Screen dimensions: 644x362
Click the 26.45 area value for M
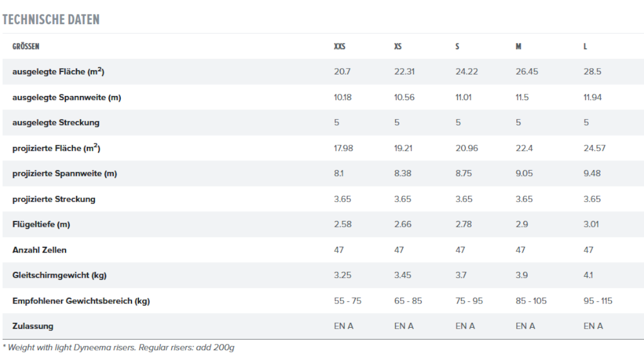tap(527, 71)
